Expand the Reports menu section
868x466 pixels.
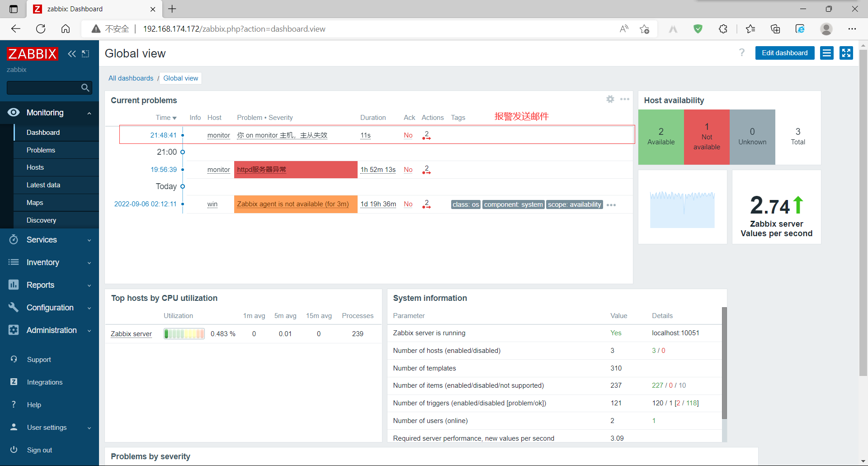[49, 285]
